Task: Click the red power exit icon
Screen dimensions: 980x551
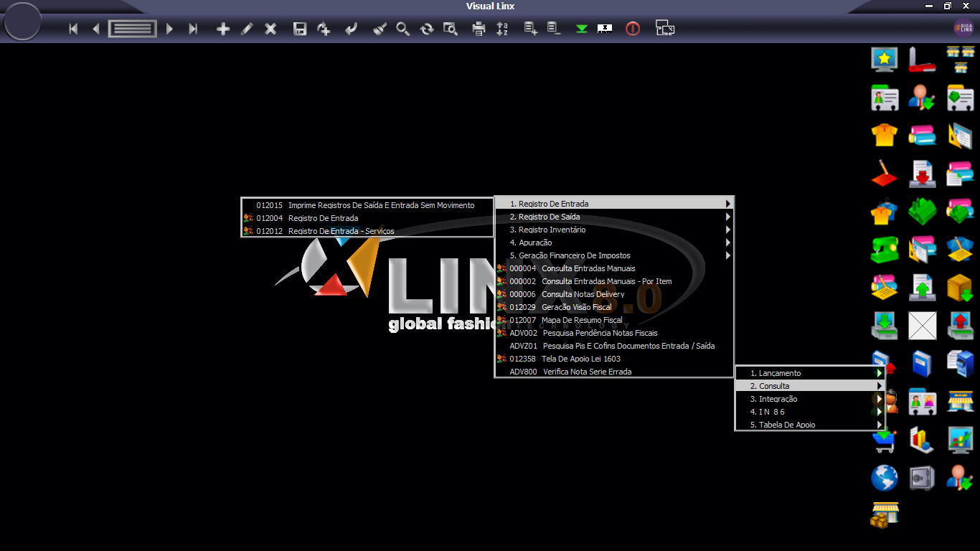Action: coord(632,29)
